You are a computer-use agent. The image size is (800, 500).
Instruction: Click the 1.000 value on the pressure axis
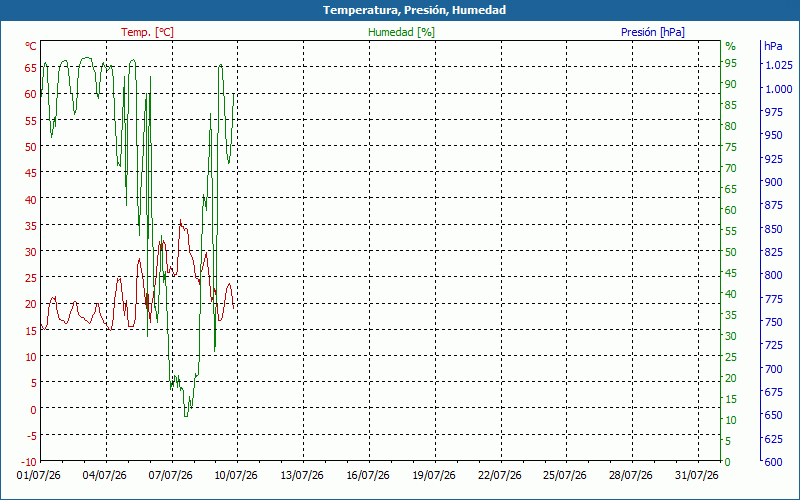tap(779, 89)
